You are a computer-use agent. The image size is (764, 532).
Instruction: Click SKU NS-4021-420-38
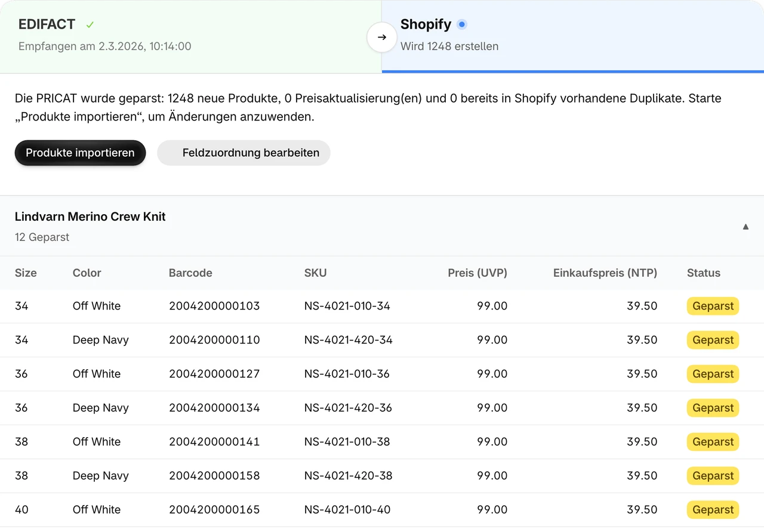[348, 476]
